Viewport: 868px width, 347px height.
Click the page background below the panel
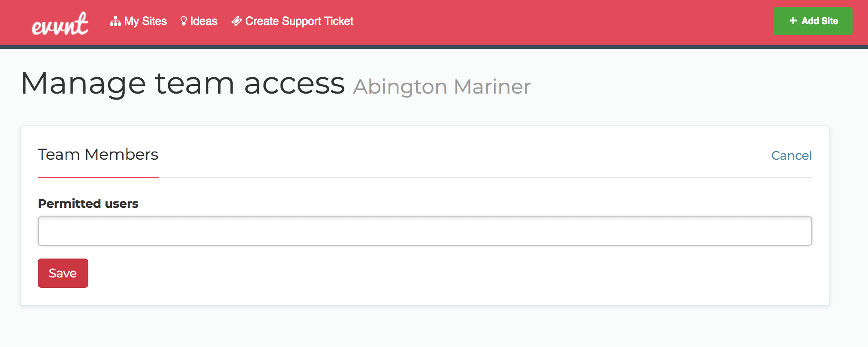tap(429, 327)
